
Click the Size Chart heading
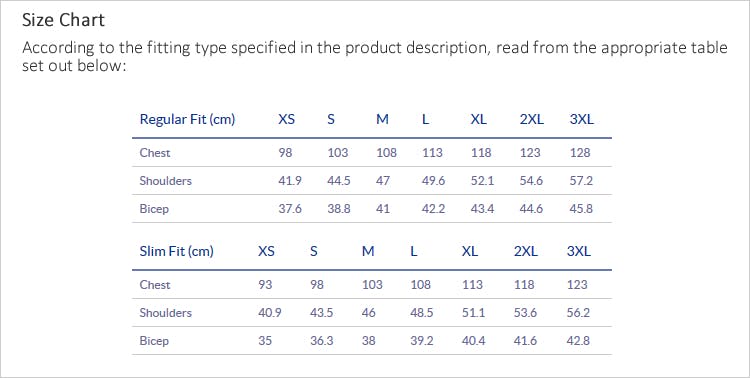tap(63, 20)
